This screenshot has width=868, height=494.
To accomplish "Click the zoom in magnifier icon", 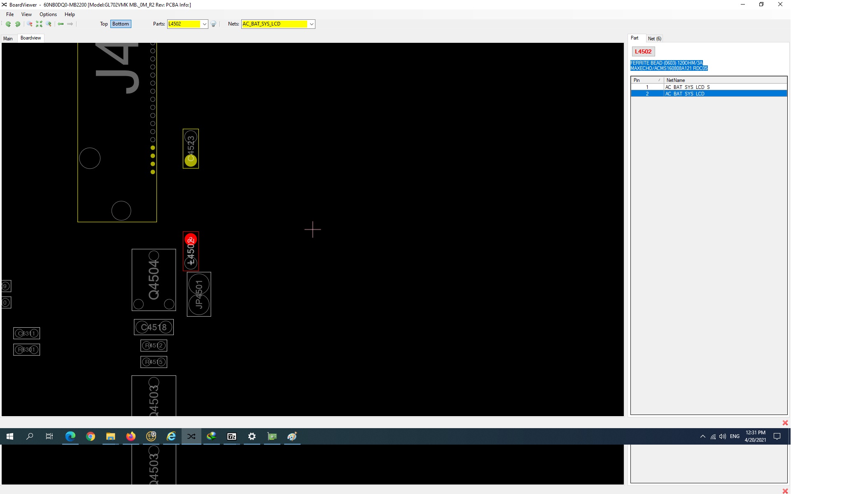I will (49, 24).
